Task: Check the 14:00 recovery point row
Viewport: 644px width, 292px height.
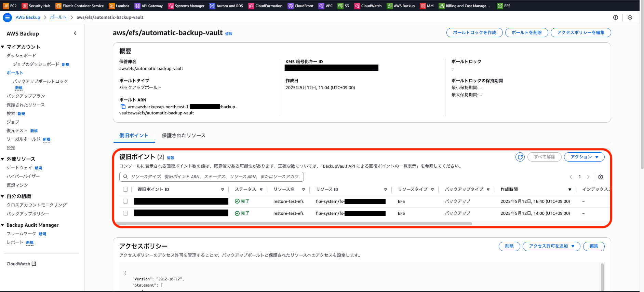Action: point(125,213)
